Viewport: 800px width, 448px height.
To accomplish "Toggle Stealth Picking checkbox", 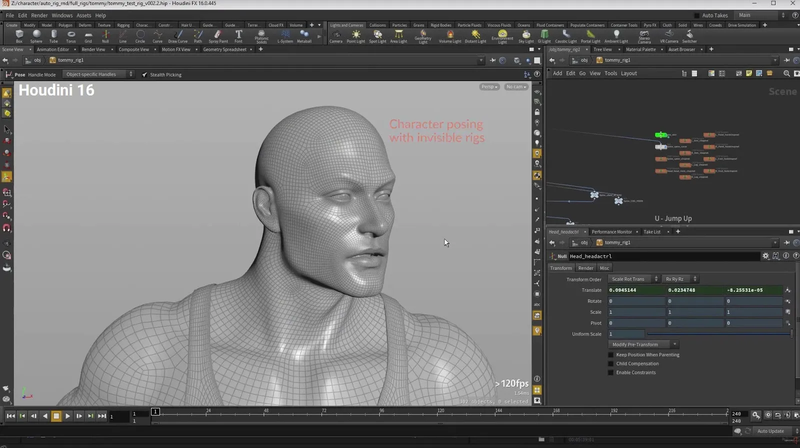I will [x=145, y=74].
